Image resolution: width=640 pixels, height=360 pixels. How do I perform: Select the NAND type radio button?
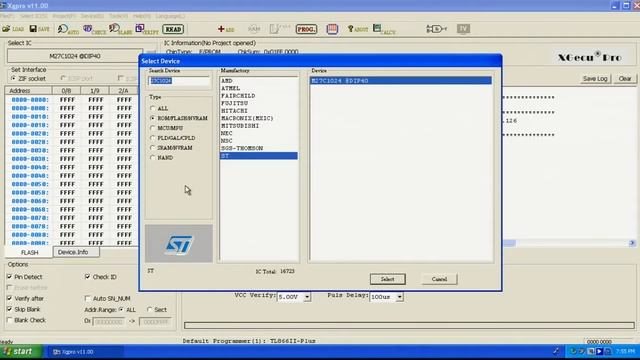(x=153, y=158)
